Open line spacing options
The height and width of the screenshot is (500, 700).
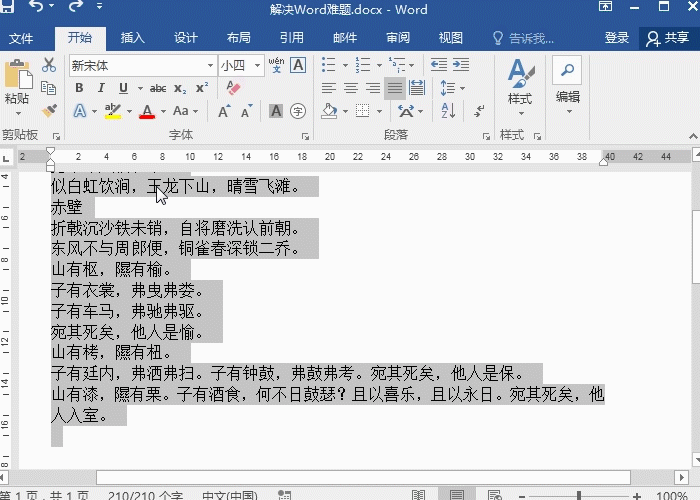coord(452,88)
